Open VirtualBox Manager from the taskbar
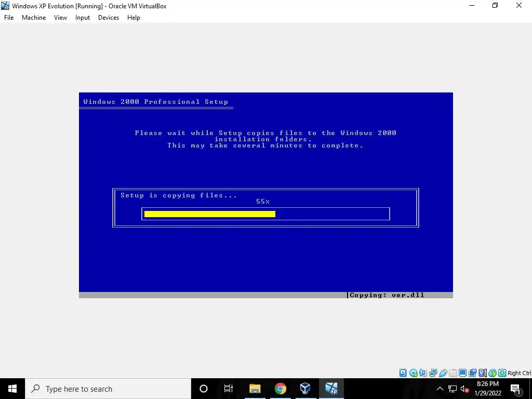This screenshot has height=399, width=532. [305, 389]
